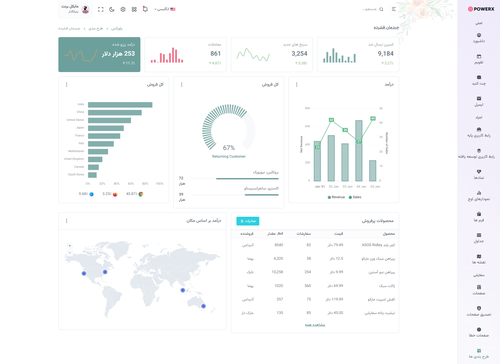The width and height of the screenshot is (500, 364).
Task: Open Dashboard item in sidebar
Action: 479,38
